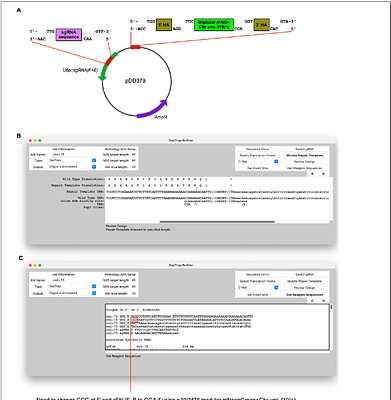
Task: Click the NUS target length field in panel C
Action: 134,281
